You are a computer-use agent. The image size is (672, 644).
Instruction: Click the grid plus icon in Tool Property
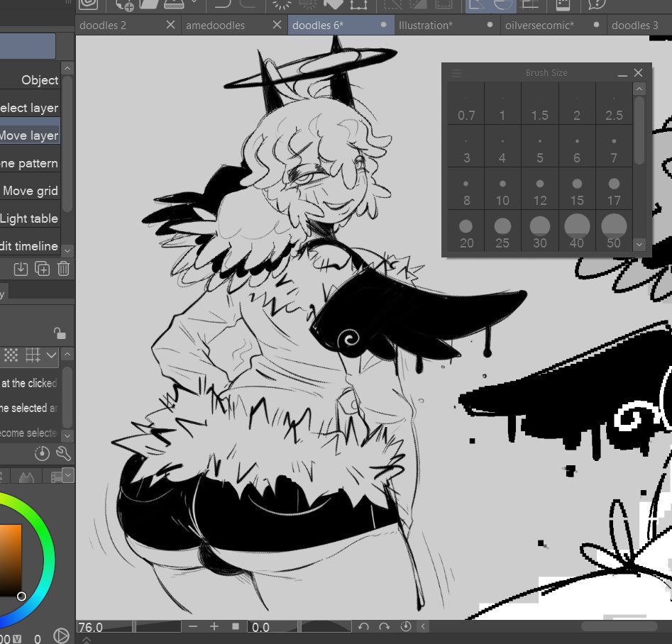[x=33, y=355]
